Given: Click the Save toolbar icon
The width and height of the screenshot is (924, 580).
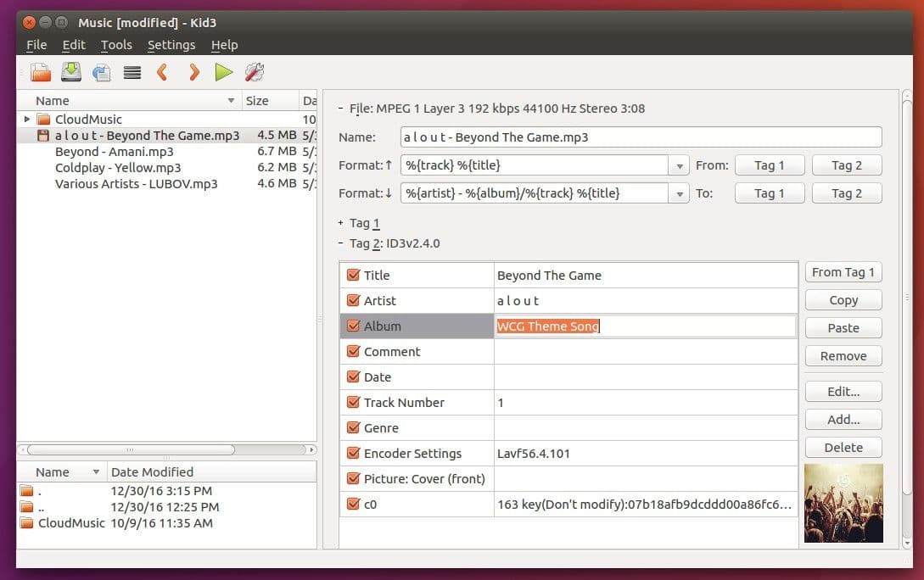Looking at the screenshot, I should [71, 73].
